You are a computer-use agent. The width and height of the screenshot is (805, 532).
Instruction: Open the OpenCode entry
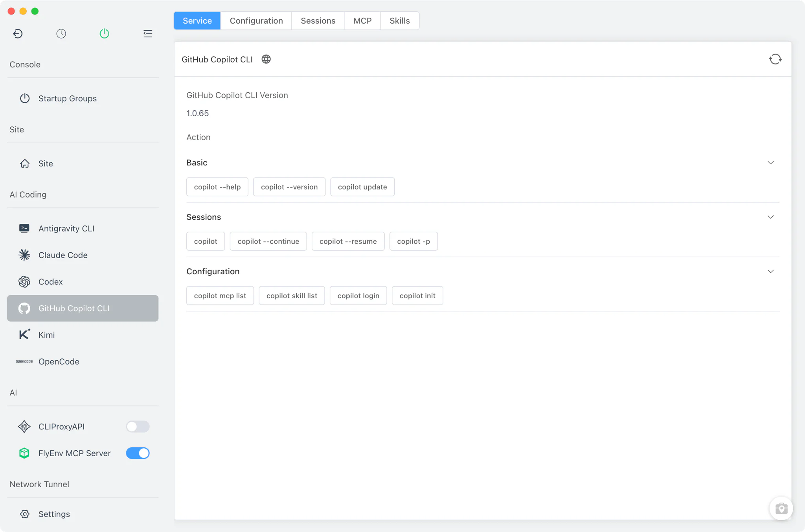[x=83, y=361]
